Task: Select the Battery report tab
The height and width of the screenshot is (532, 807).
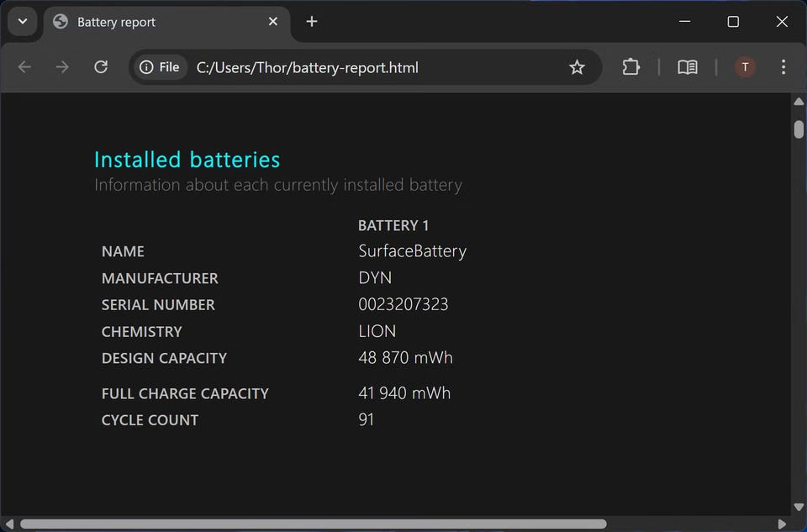Action: pyautogui.click(x=151, y=22)
